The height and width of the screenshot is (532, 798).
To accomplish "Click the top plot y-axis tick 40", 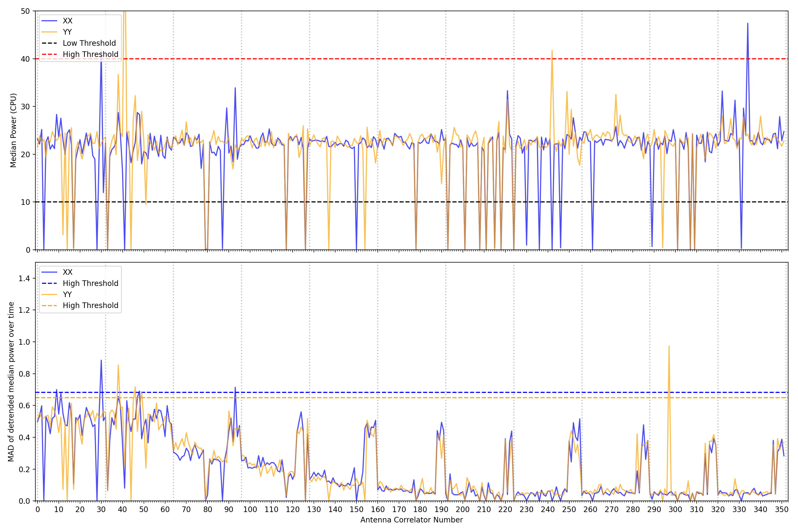I will click(25, 59).
